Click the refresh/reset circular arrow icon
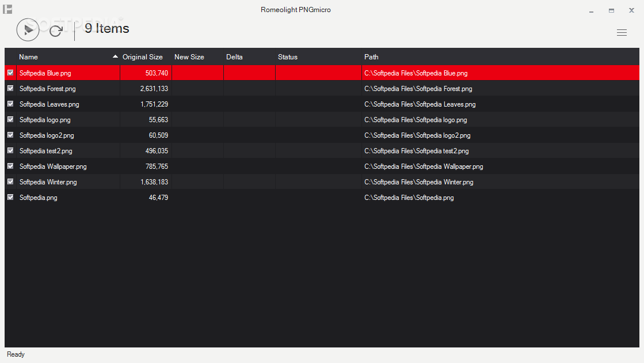 tap(56, 31)
